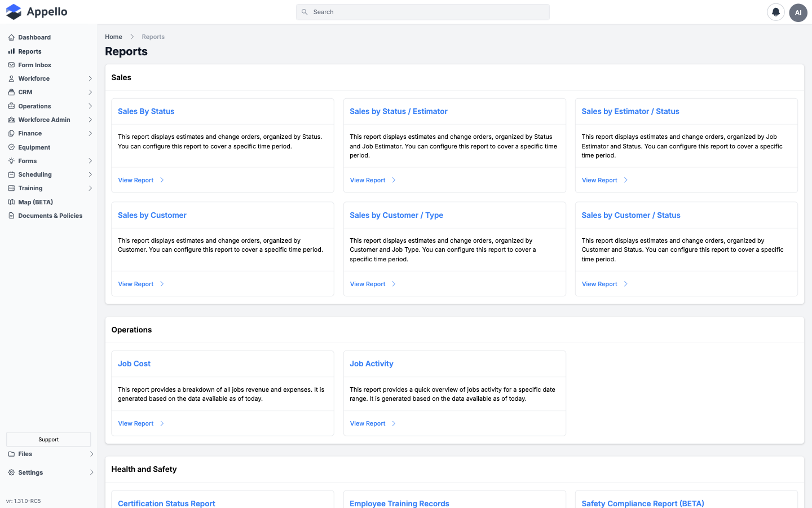The image size is (812, 508).
Task: Go to Home breadcrumb link
Action: pos(113,37)
